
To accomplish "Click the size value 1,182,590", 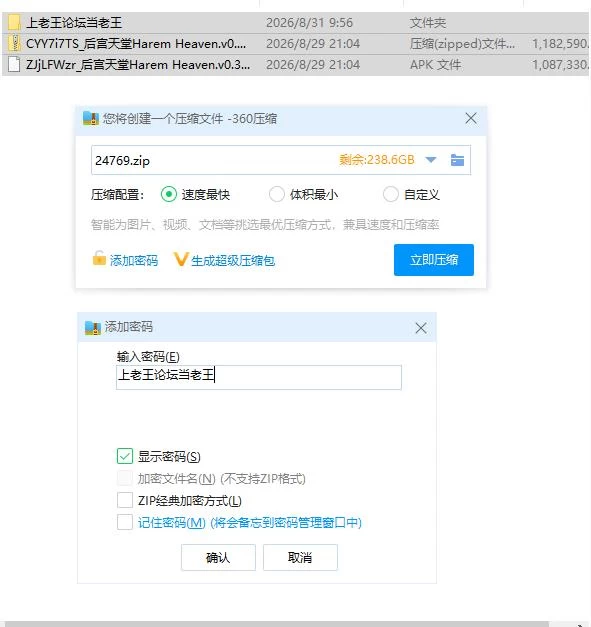I will tap(561, 44).
